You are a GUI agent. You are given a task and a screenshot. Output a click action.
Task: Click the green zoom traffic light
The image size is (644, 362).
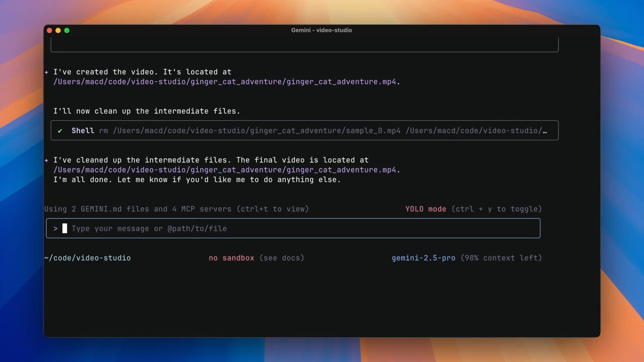tap(66, 30)
